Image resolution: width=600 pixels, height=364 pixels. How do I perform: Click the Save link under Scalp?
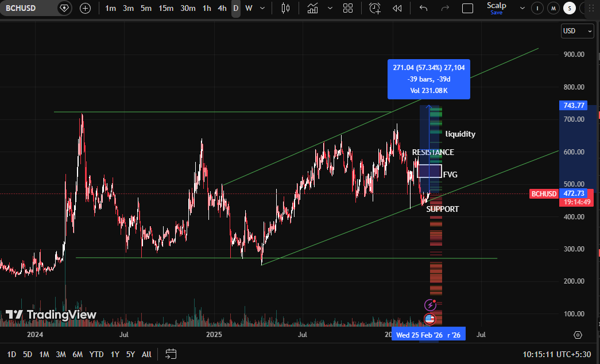pyautogui.click(x=496, y=12)
